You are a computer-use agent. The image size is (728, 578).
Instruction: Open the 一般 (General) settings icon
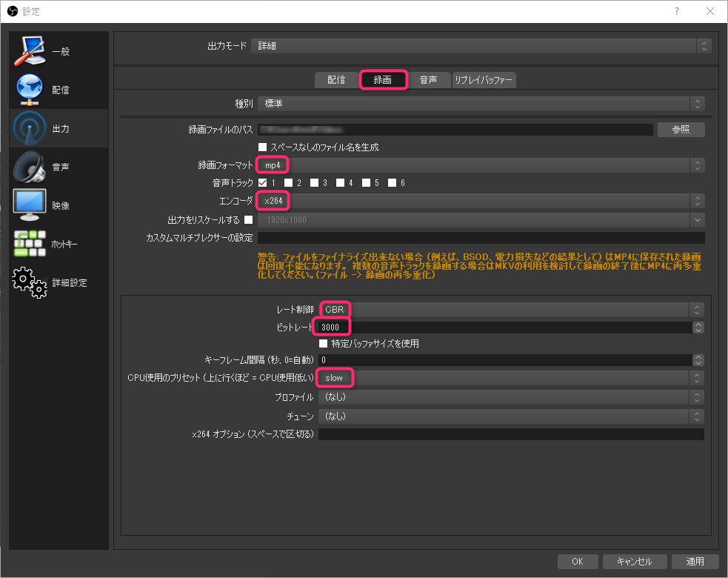point(30,50)
